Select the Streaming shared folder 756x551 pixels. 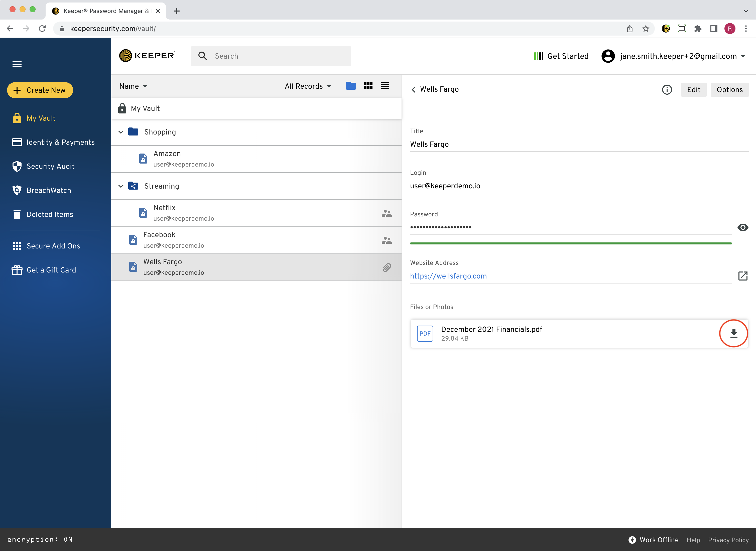[x=256, y=186]
